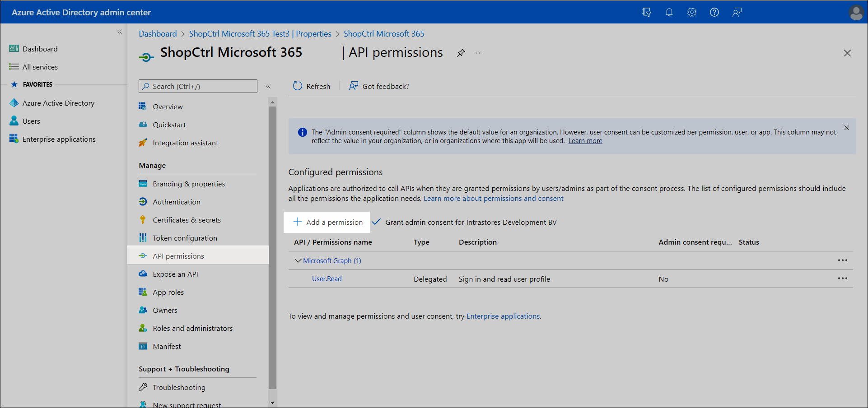
Task: Open Learn more about permissions and consent
Action: pos(493,199)
